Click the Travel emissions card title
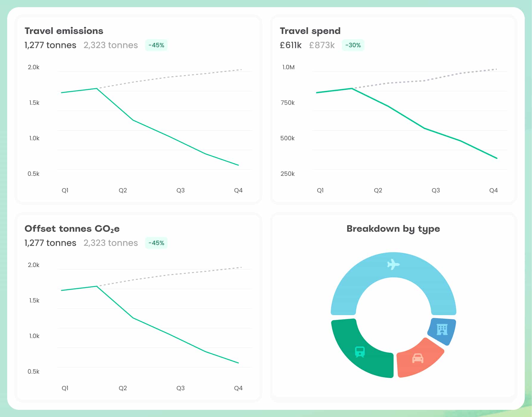The image size is (532, 417). pyautogui.click(x=64, y=31)
